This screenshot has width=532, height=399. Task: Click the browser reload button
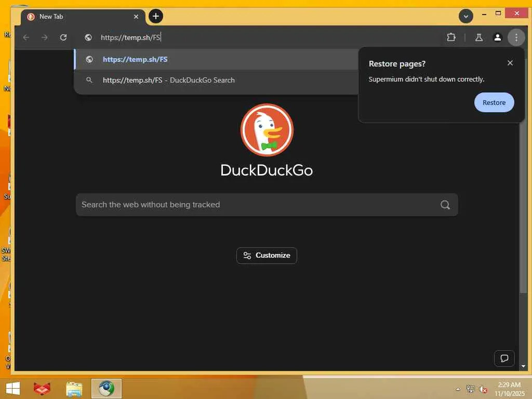coord(63,37)
